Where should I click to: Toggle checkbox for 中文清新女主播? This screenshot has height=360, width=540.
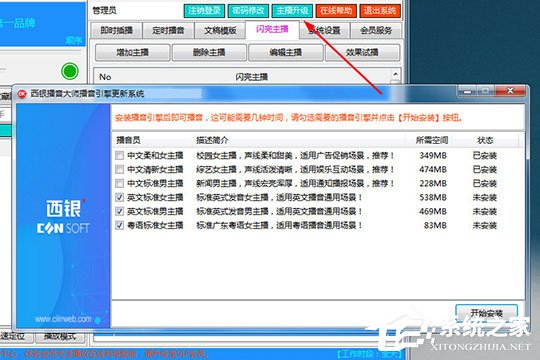[x=119, y=169]
